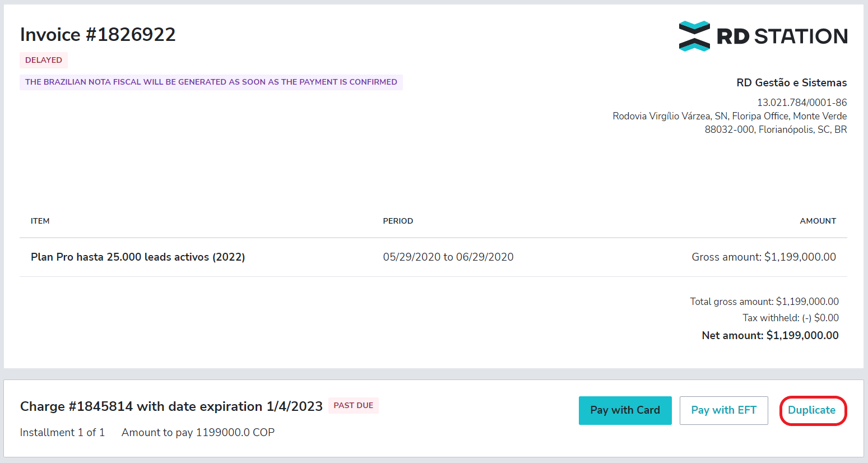Click the Brazilian nota fiscal notice banner
Screen dimensions: 868x463
pos(211,82)
